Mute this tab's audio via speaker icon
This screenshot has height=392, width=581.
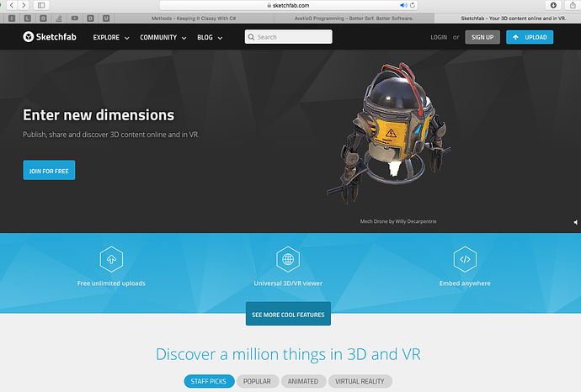403,5
